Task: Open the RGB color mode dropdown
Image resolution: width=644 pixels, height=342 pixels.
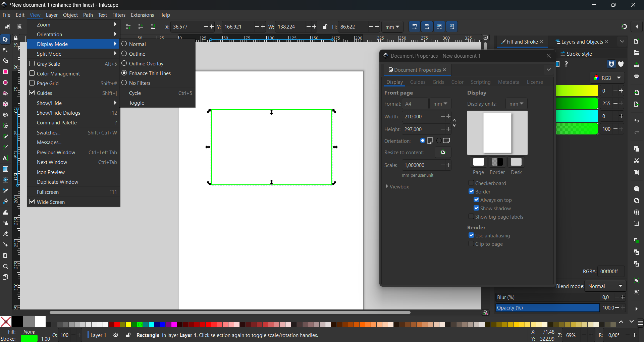Action: tap(607, 78)
